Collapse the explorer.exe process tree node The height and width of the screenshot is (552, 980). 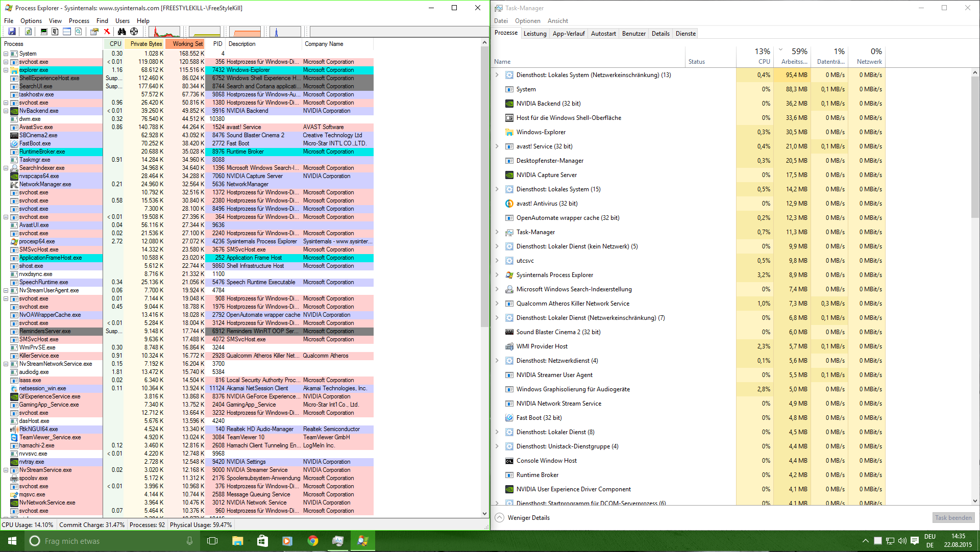pos(6,70)
